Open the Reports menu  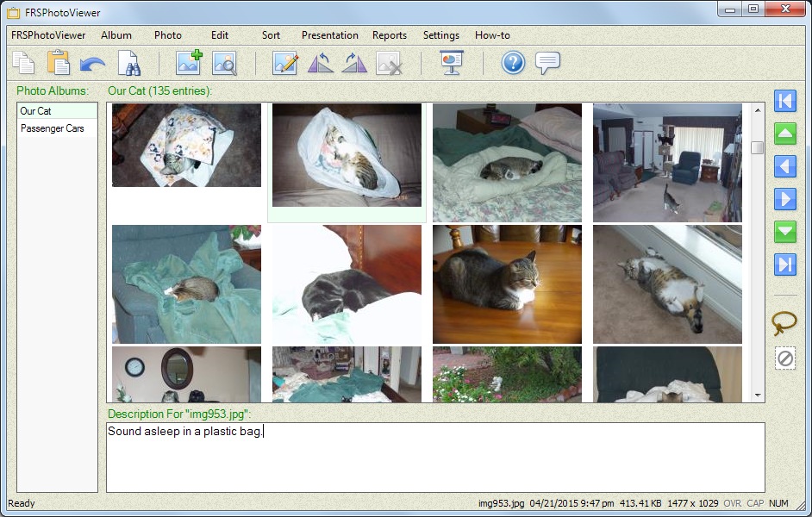(390, 35)
